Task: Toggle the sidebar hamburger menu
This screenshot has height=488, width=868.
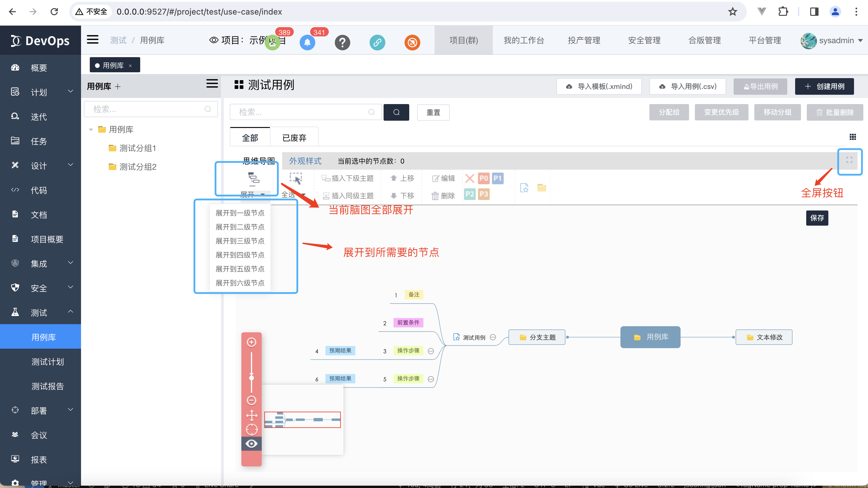Action: (93, 40)
